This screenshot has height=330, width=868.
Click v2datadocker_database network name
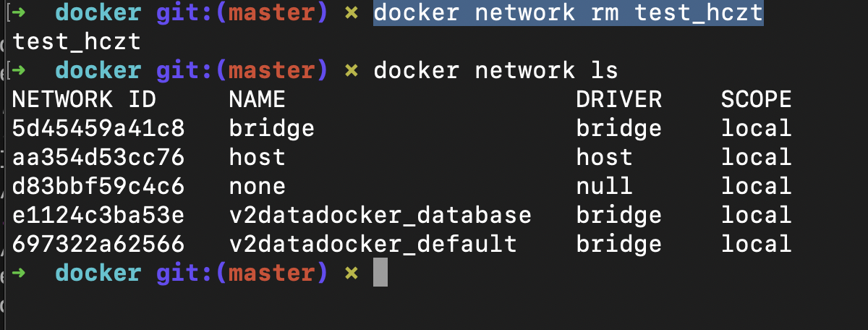(380, 215)
